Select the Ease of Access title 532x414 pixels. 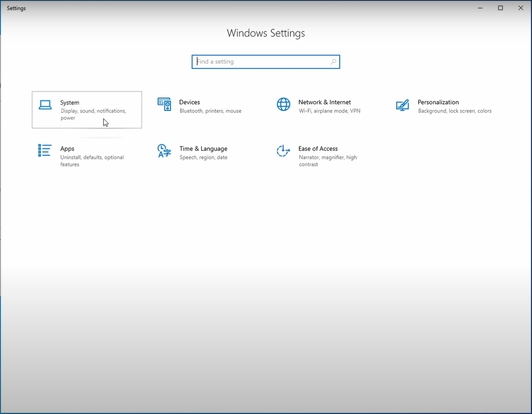(318, 149)
